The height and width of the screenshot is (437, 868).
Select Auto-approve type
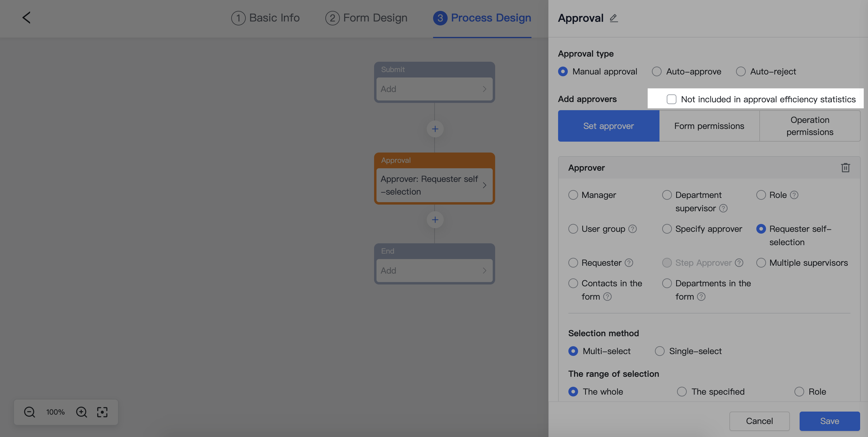[x=656, y=71]
